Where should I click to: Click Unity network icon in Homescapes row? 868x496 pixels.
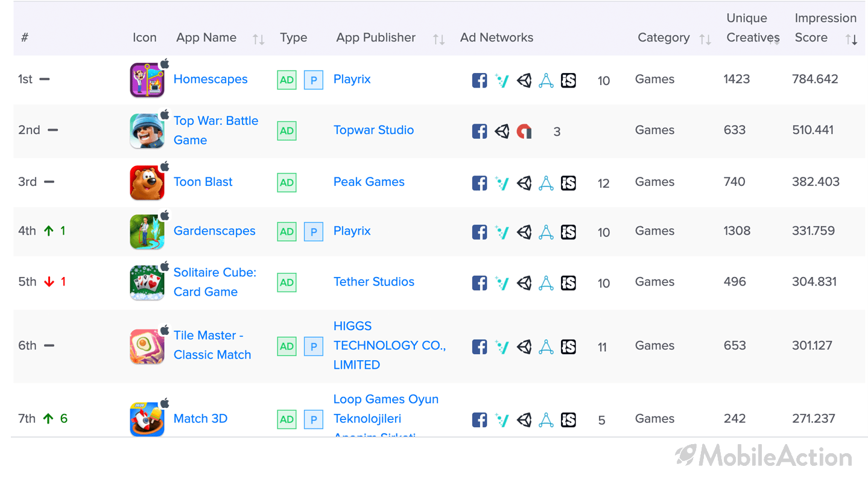point(524,80)
